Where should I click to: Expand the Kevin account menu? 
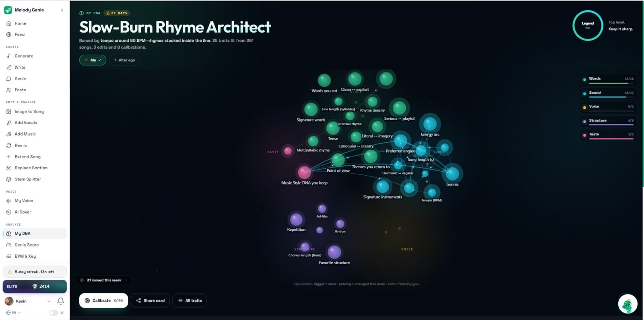pyautogui.click(x=28, y=301)
